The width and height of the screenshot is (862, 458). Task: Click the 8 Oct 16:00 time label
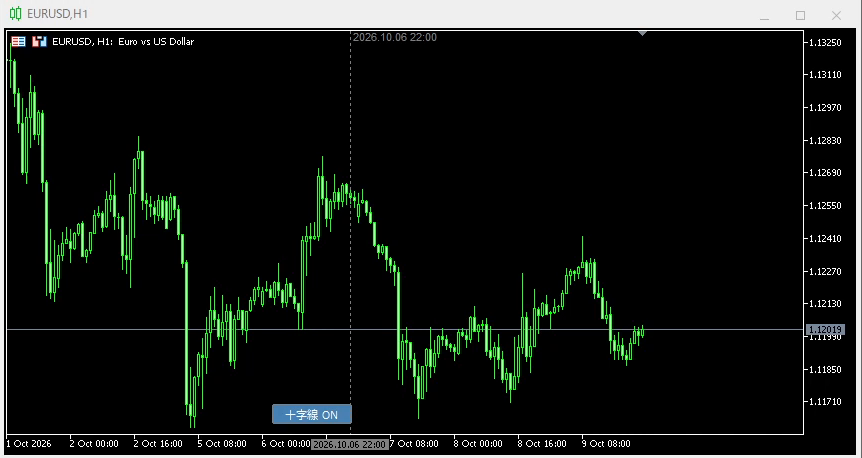pos(542,444)
